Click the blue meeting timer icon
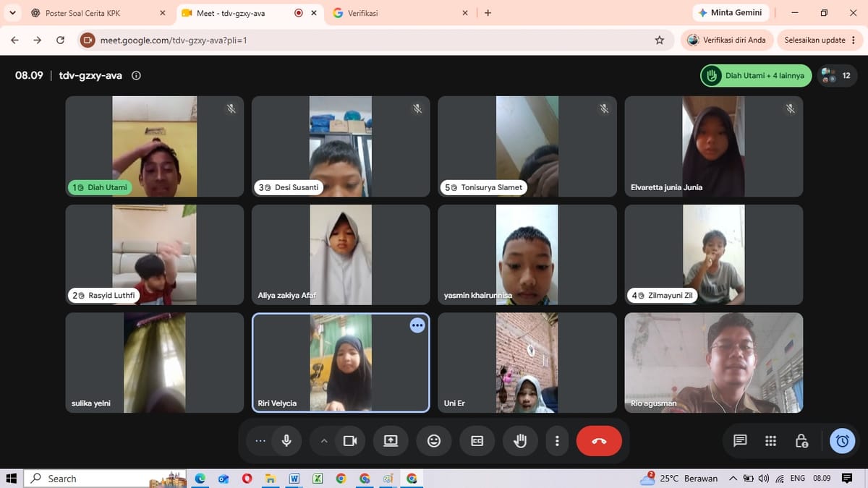 point(842,440)
